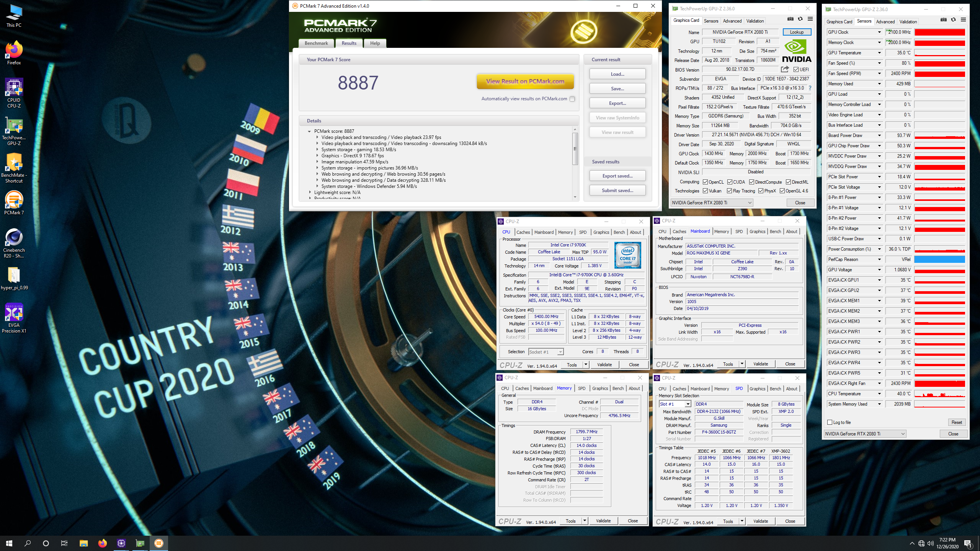This screenshot has height=551, width=980.
Task: Switch to PCMark Benchmark tab
Action: 316,43
